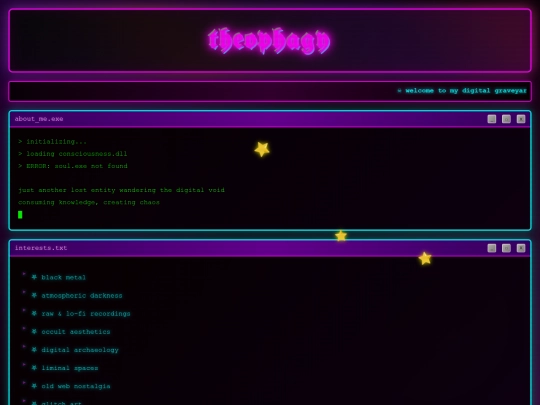Click the welcome to my digital graveyard marquee
This screenshot has width=540, height=405.
pos(462,91)
